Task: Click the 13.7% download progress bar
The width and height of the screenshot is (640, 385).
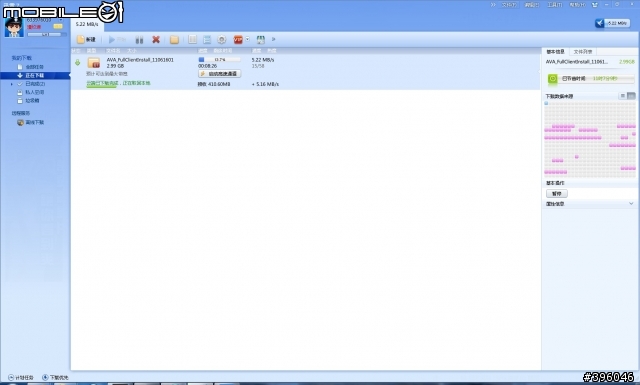Action: (x=219, y=60)
